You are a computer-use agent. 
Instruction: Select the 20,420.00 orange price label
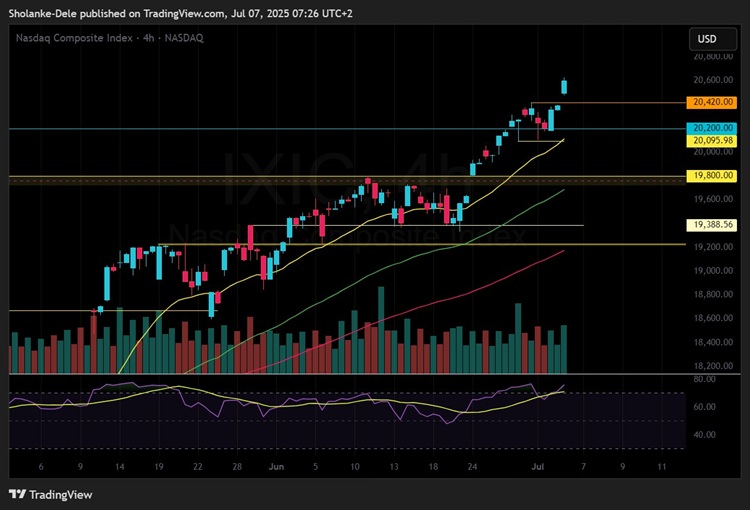pyautogui.click(x=711, y=102)
